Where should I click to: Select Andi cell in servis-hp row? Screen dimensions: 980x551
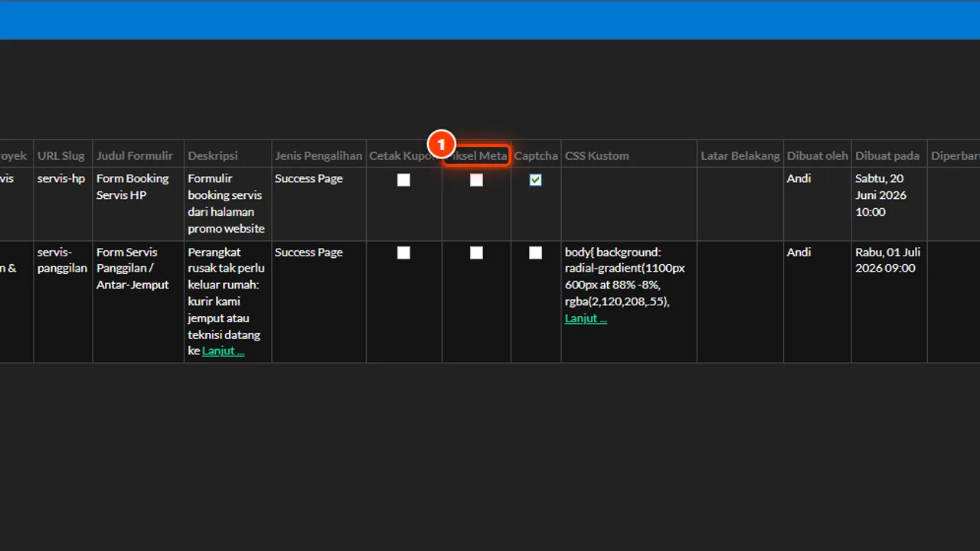[818, 204]
